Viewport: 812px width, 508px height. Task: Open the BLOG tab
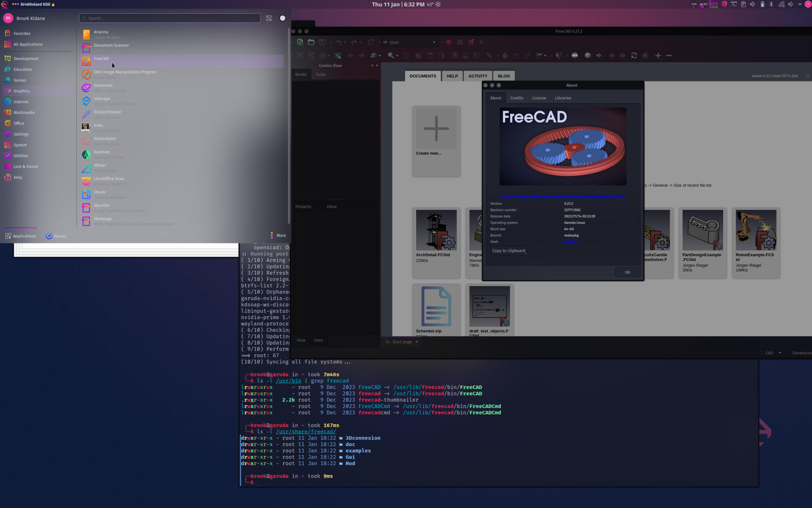pyautogui.click(x=504, y=76)
